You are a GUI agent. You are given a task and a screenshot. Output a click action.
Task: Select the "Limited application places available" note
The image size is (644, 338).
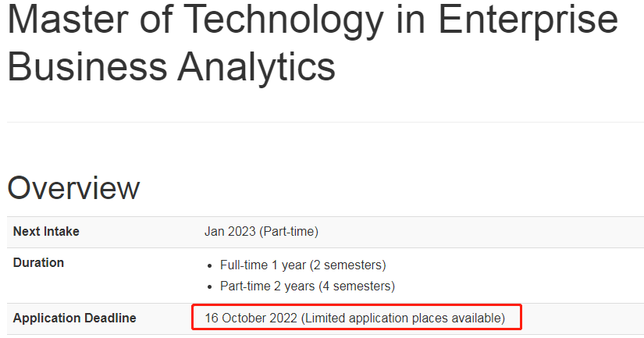point(403,318)
